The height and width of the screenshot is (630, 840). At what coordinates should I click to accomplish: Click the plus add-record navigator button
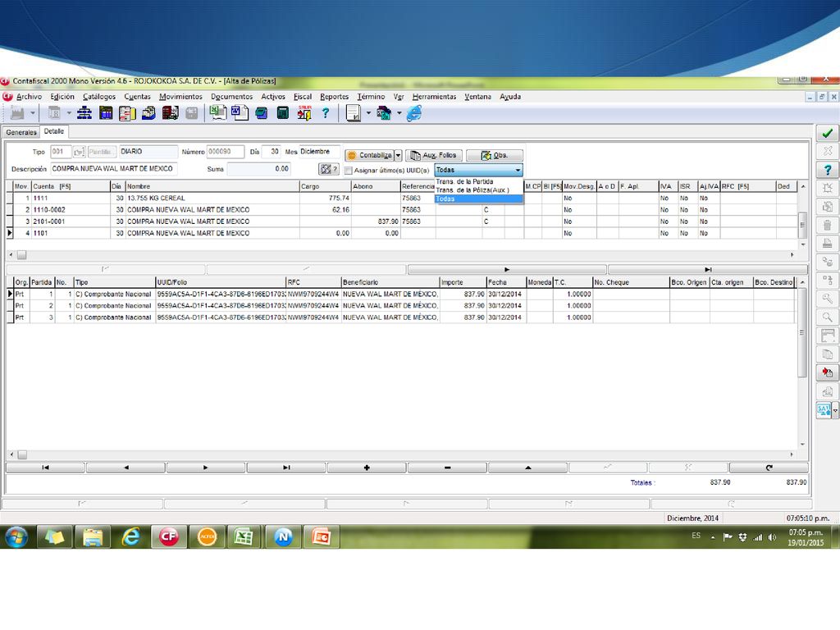[367, 468]
